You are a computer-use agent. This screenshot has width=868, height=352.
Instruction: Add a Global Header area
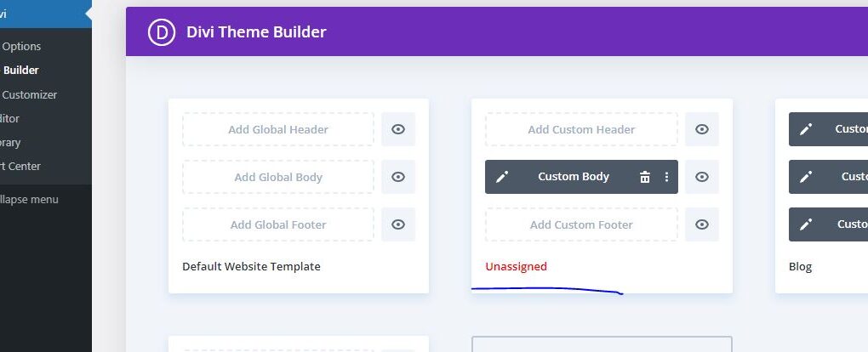pos(278,129)
